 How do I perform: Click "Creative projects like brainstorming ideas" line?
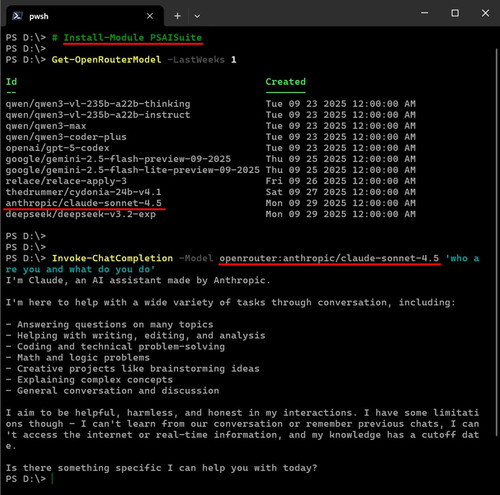coord(132,368)
